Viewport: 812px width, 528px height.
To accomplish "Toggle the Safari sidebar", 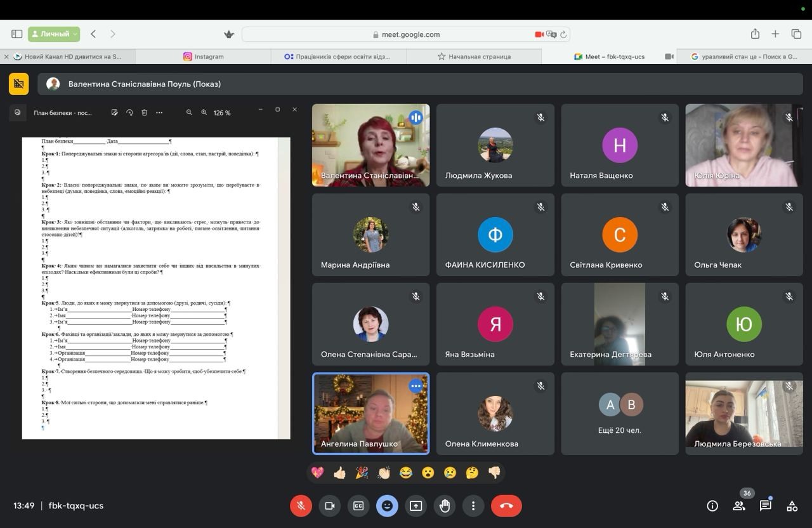I will (x=17, y=34).
